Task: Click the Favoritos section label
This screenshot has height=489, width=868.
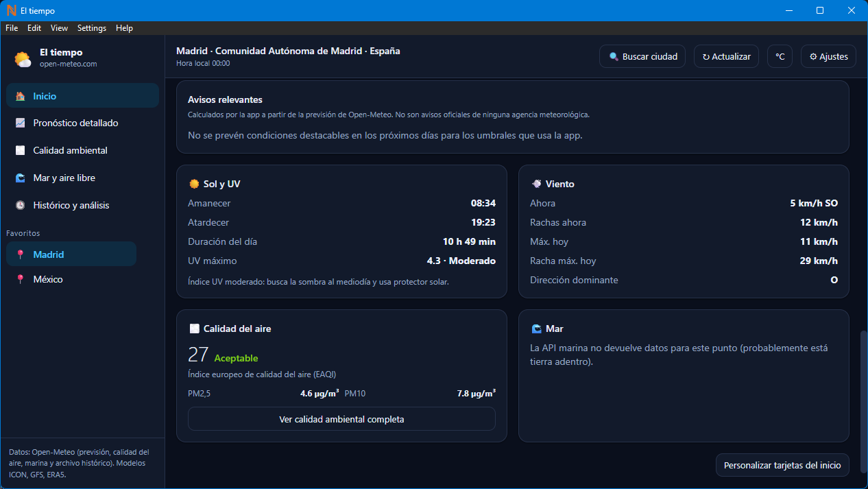Action: click(23, 233)
